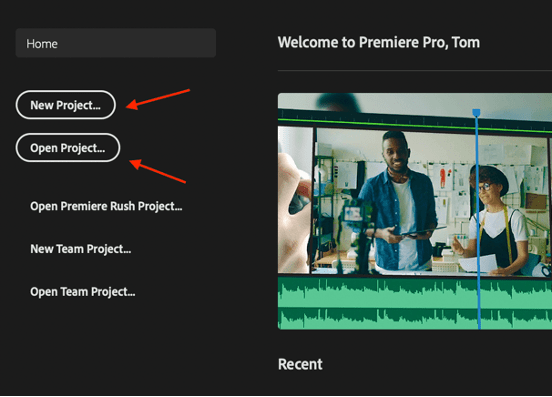This screenshot has width=552, height=397.
Task: Click the Recent heading
Action: (x=300, y=364)
